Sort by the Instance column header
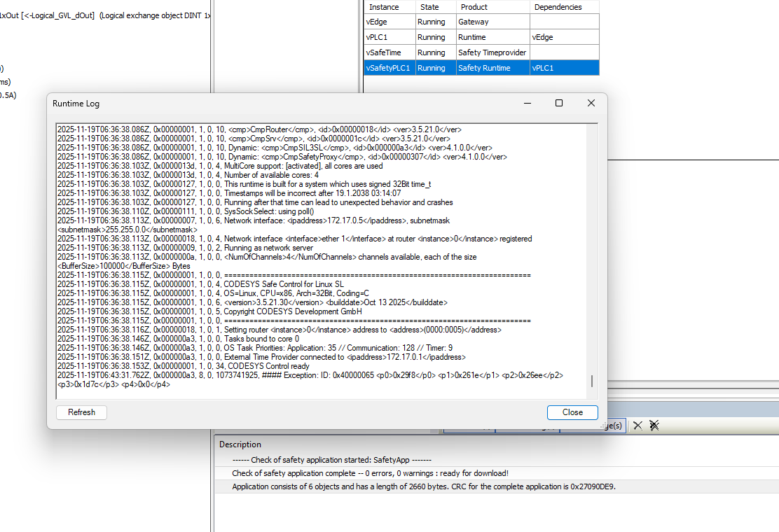The image size is (779, 532). 389,7
